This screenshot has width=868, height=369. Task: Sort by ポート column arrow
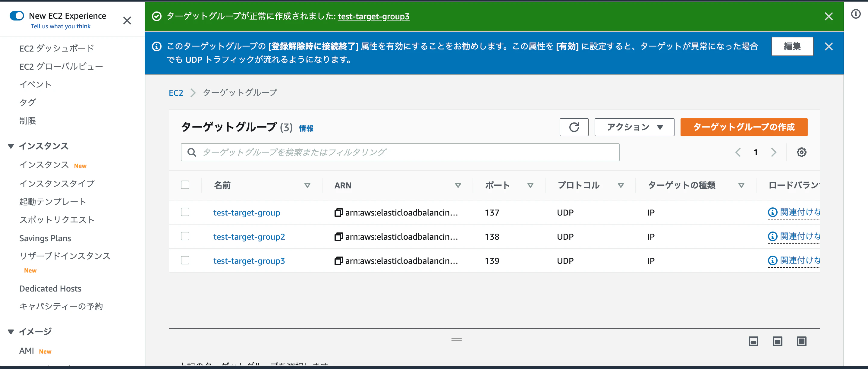(x=530, y=185)
